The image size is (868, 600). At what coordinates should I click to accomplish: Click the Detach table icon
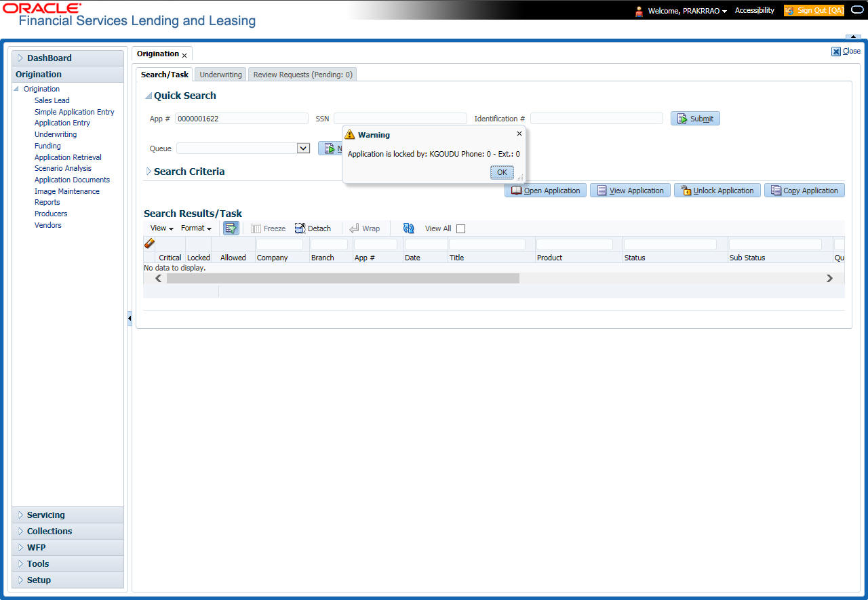point(300,228)
